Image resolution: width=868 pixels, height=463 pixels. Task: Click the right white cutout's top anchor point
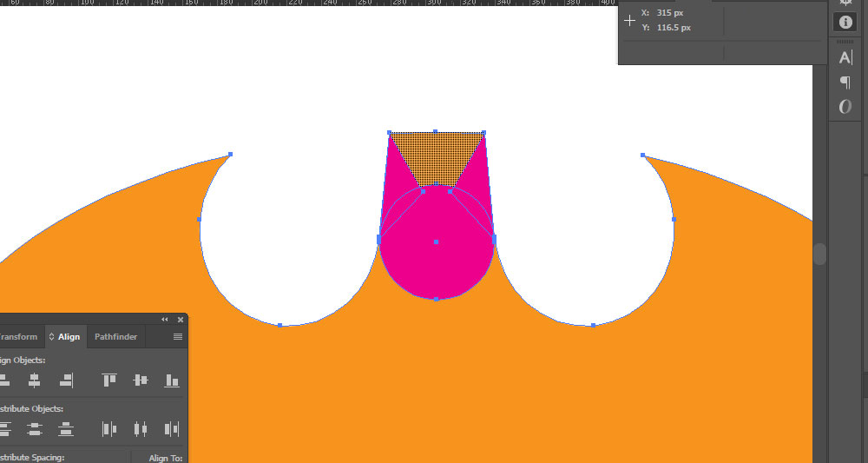click(x=642, y=155)
